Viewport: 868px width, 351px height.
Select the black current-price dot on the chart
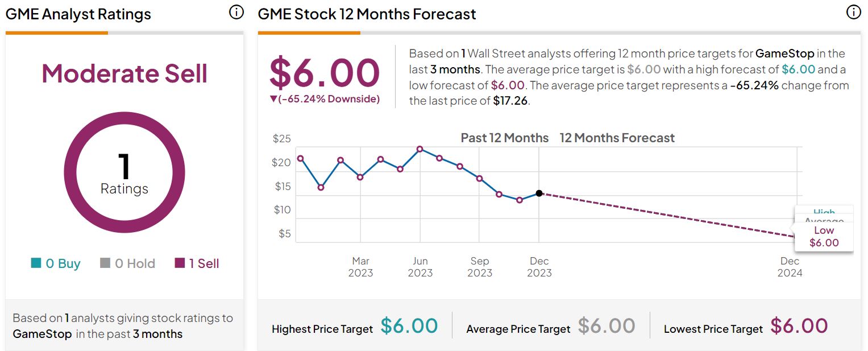coord(538,193)
